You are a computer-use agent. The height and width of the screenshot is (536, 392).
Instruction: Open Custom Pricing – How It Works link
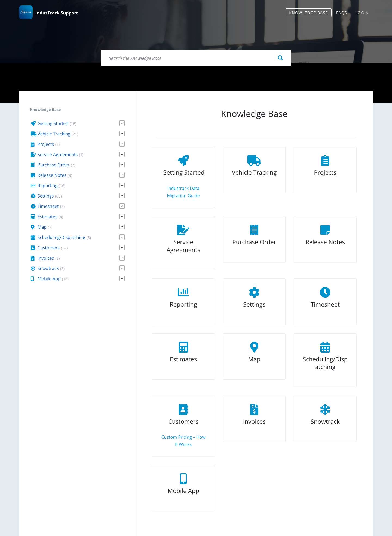183,441
